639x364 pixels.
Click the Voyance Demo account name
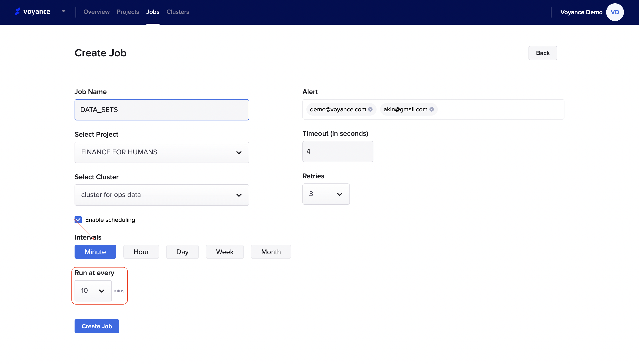tap(581, 12)
